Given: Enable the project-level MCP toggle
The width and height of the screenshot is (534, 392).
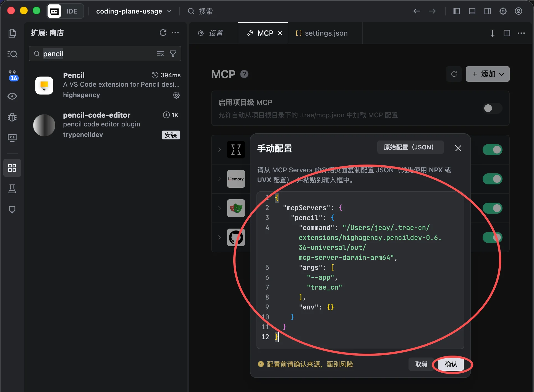Looking at the screenshot, I should [492, 108].
